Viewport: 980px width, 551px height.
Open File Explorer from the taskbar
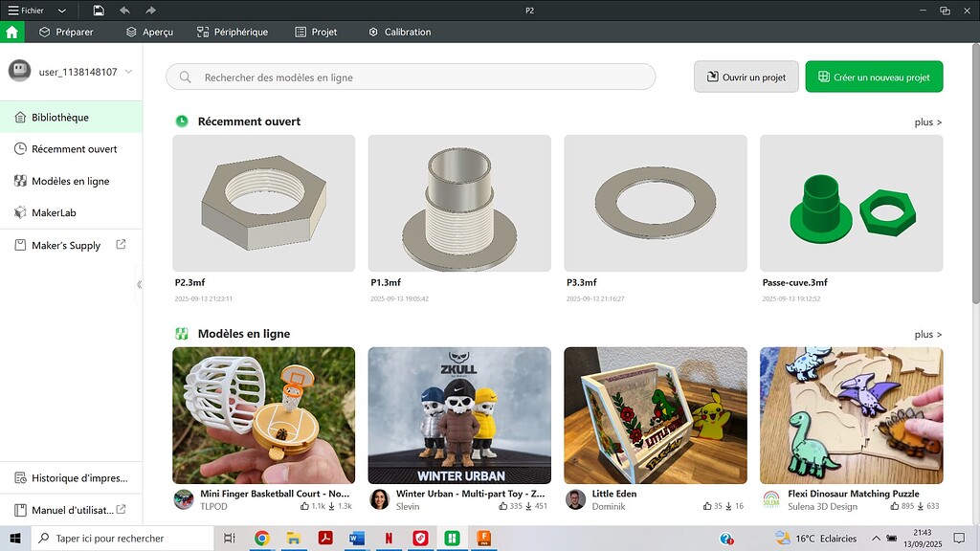tap(293, 538)
